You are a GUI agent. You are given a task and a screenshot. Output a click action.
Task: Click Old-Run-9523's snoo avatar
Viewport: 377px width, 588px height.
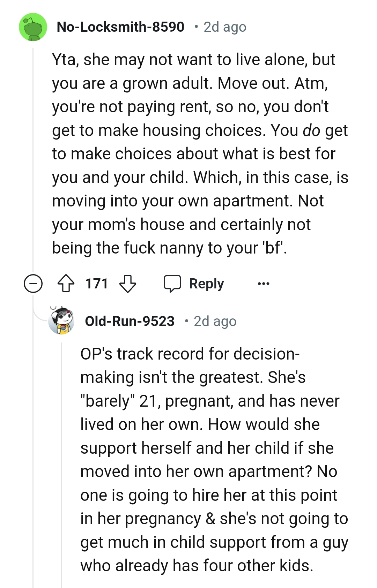pyautogui.click(x=62, y=321)
